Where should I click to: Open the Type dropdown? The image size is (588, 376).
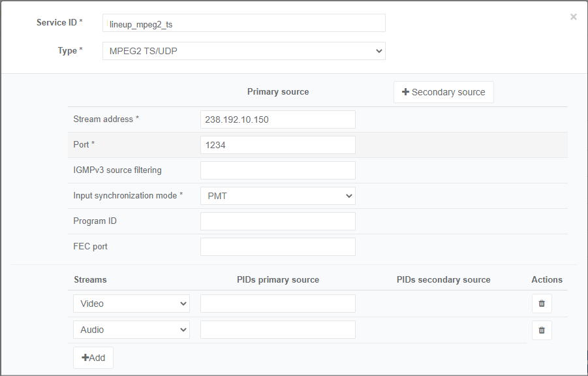tap(244, 51)
